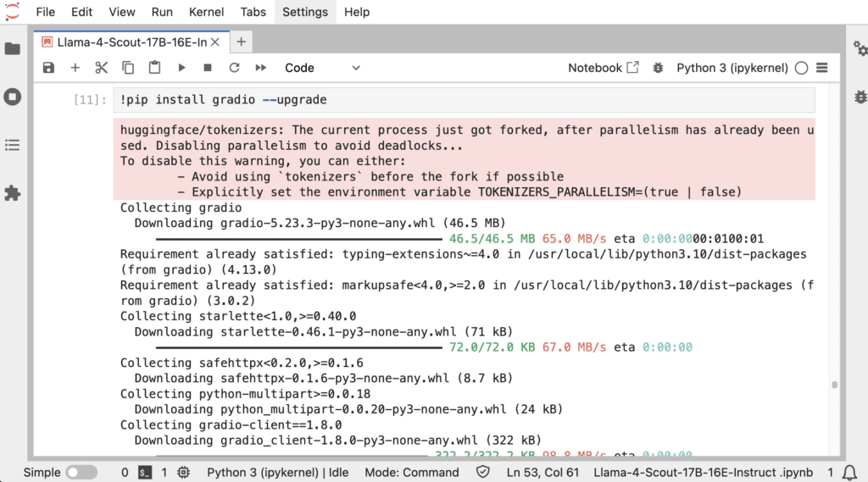The height and width of the screenshot is (482, 868).
Task: Insert a cell below with plus icon
Action: (75, 68)
